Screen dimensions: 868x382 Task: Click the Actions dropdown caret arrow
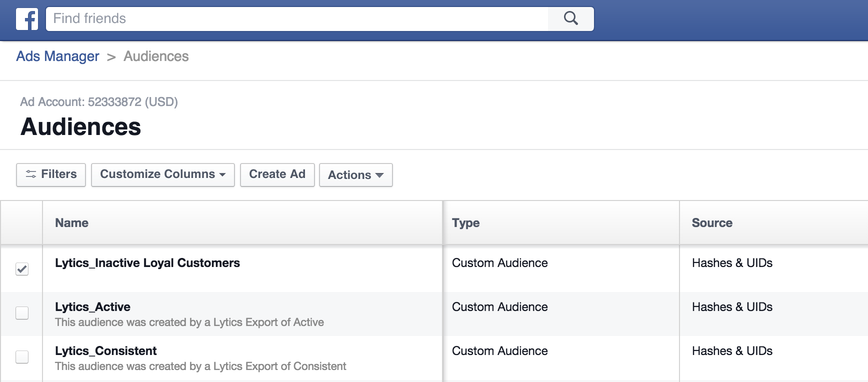coord(379,175)
